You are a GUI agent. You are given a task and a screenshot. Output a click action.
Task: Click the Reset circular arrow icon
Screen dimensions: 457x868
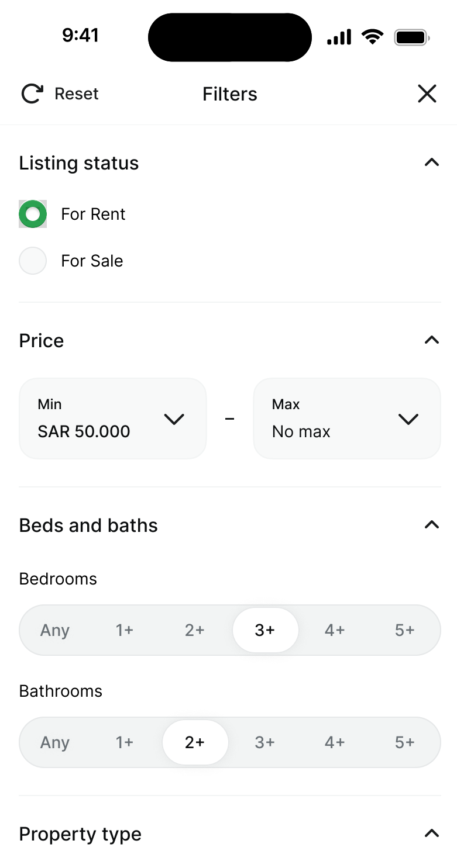coord(32,94)
